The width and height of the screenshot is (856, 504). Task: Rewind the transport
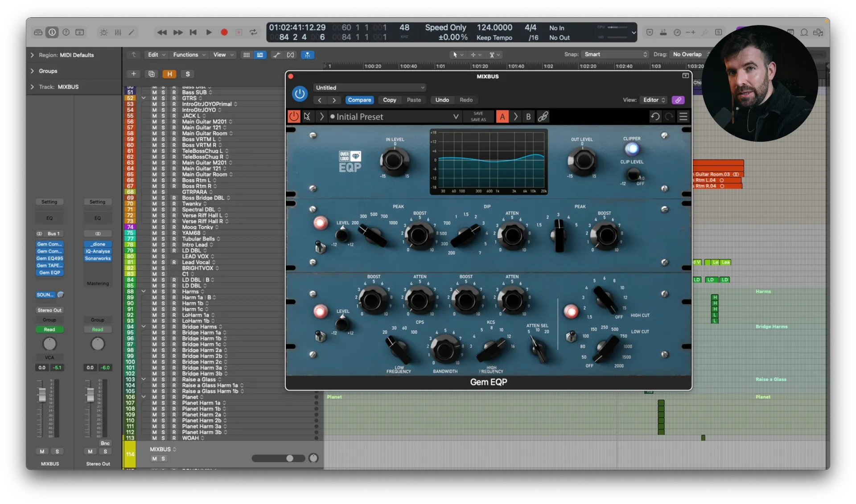click(162, 32)
